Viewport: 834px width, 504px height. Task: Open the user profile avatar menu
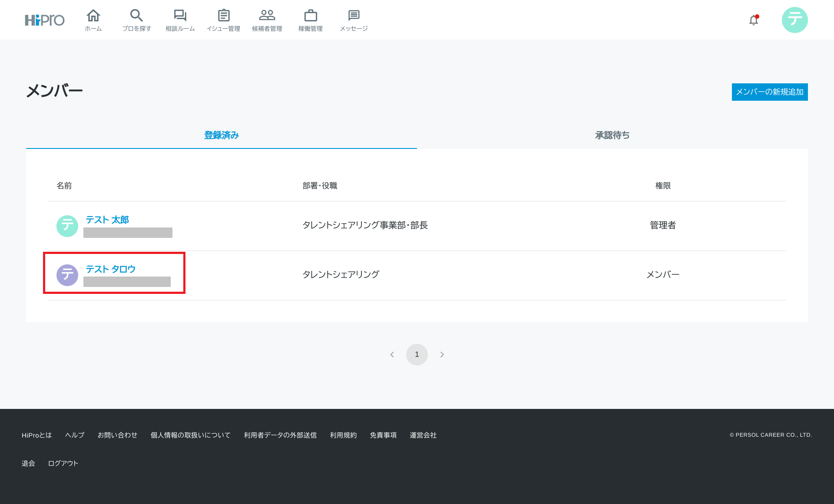click(794, 20)
